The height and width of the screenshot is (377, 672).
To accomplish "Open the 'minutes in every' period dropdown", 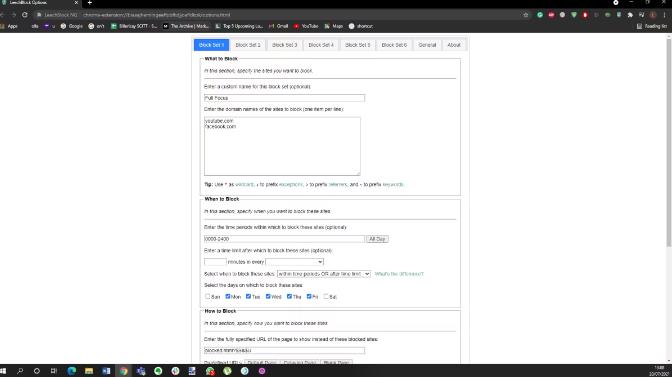I will point(294,262).
